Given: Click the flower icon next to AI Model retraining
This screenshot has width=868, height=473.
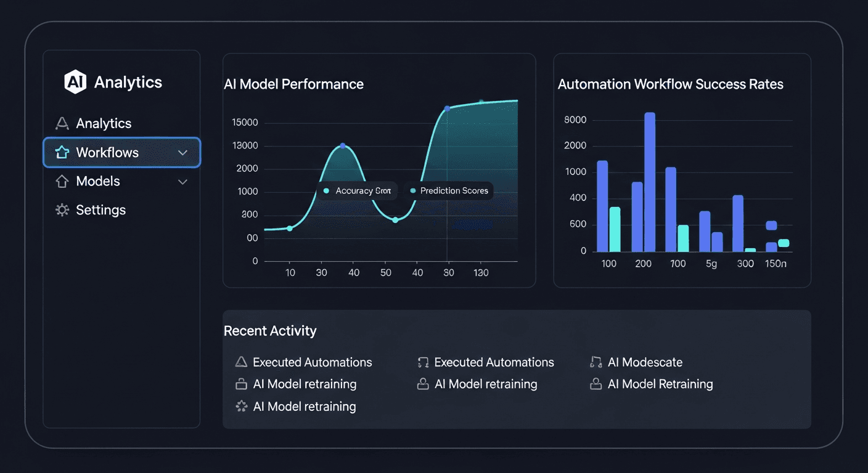Looking at the screenshot, I should click(240, 406).
